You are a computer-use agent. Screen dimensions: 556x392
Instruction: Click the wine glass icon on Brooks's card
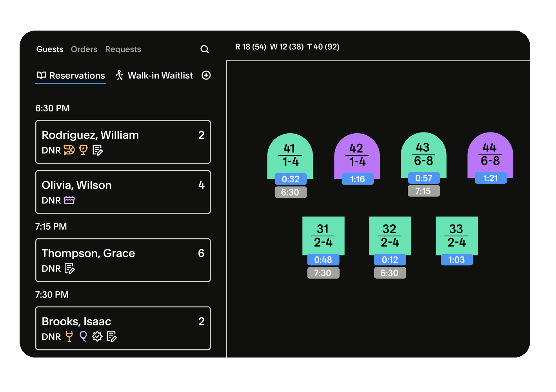(69, 336)
